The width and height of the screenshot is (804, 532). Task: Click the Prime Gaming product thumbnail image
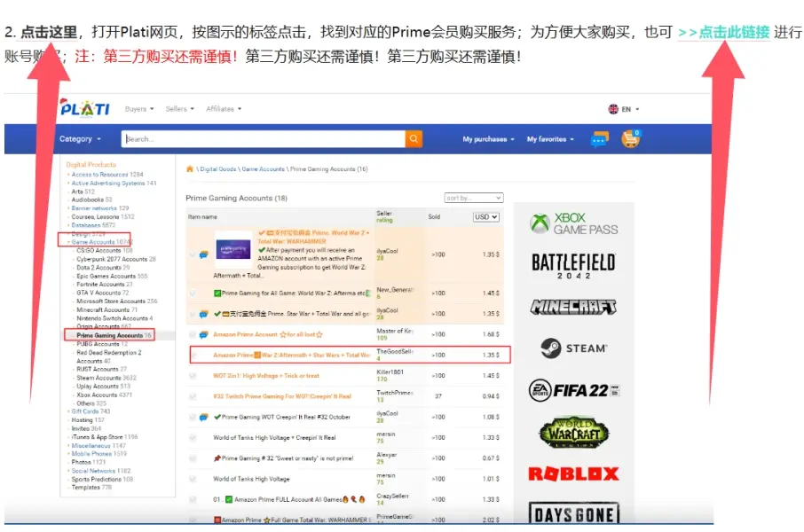(x=233, y=250)
